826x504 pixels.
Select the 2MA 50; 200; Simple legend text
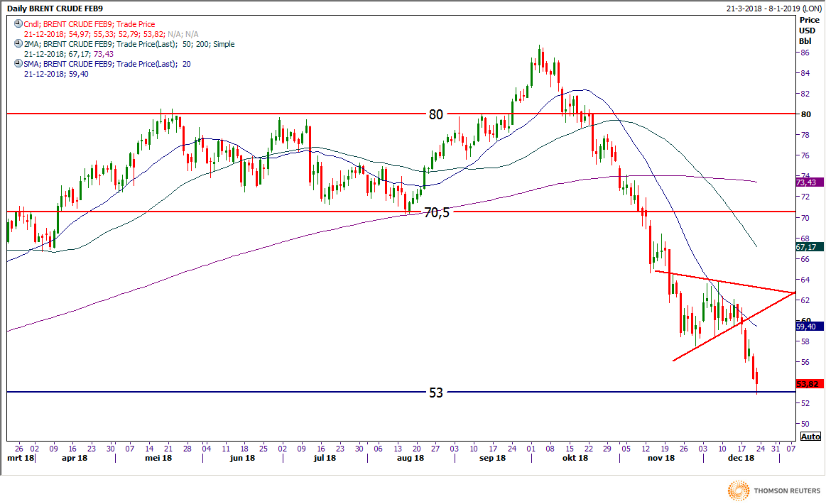[129, 44]
